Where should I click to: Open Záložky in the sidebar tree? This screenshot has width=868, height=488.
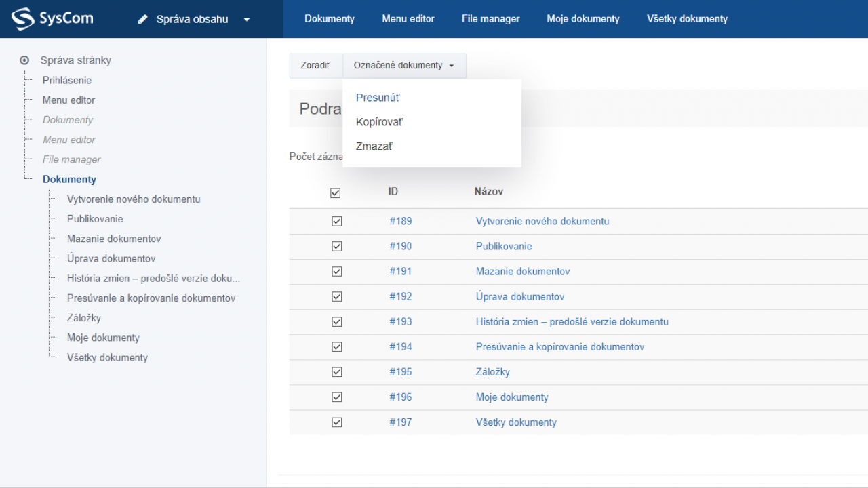[x=83, y=318]
